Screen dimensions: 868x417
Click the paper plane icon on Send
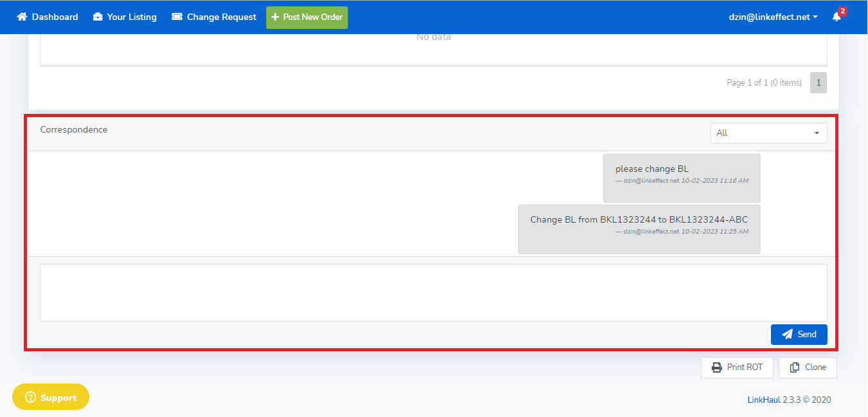787,335
